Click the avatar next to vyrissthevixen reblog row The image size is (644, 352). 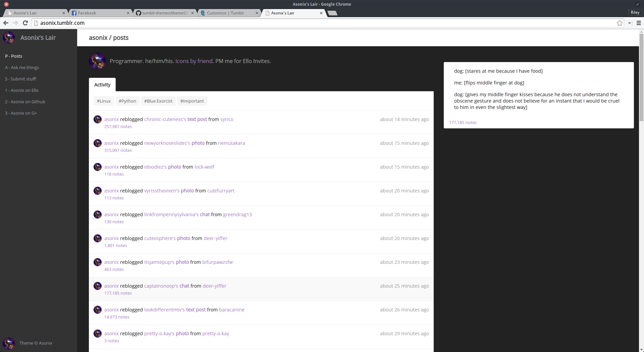point(98,191)
